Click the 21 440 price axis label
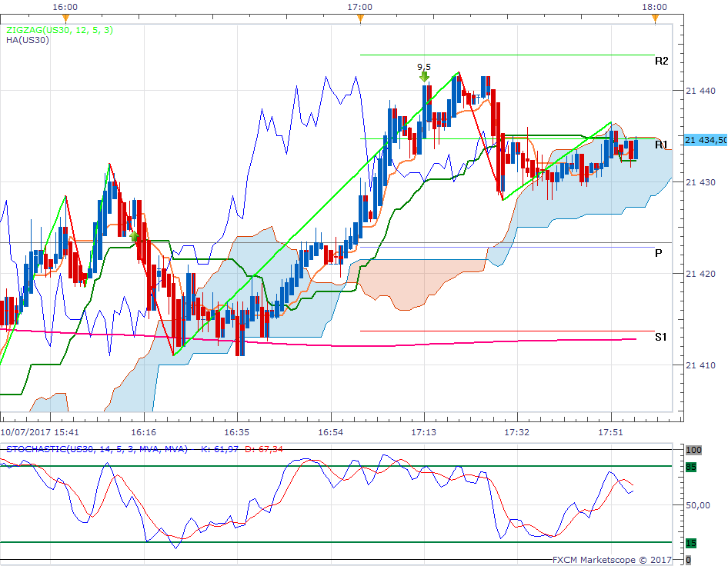Screen dimensions: 728x566 point(700,91)
